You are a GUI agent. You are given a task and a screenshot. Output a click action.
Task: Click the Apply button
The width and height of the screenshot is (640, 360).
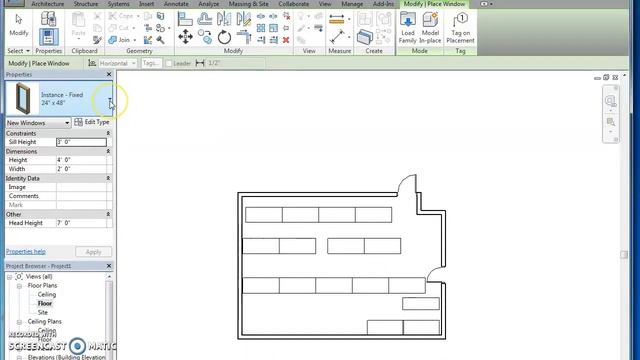93,252
